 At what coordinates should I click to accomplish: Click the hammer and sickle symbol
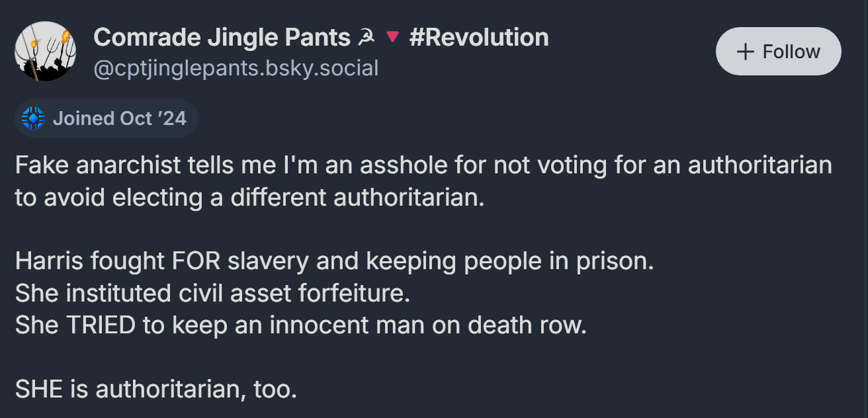[x=365, y=38]
